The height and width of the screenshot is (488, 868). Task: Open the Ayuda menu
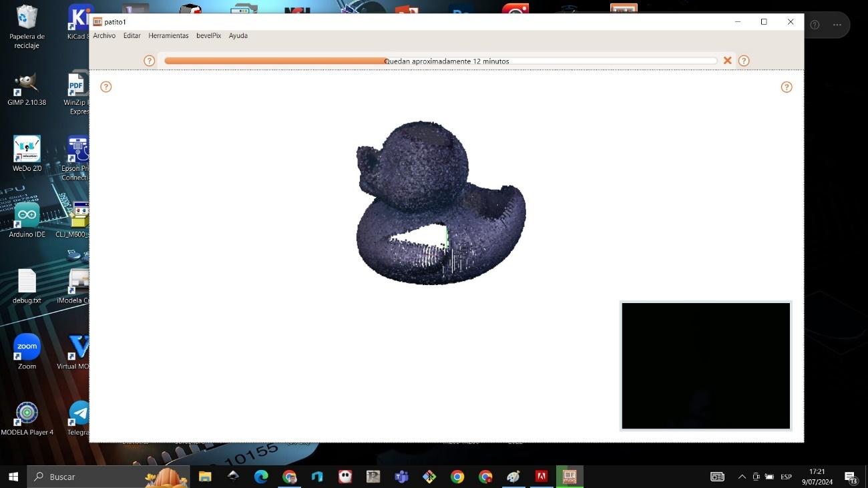pos(238,36)
